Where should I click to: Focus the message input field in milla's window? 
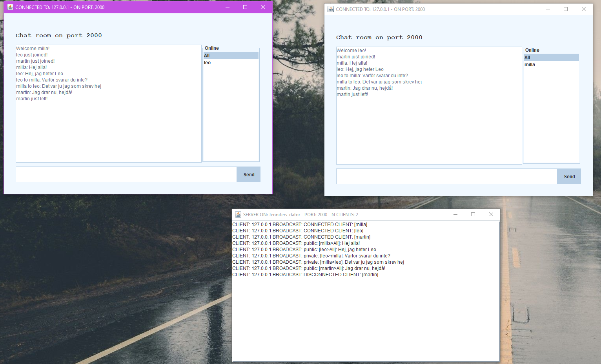tap(126, 174)
